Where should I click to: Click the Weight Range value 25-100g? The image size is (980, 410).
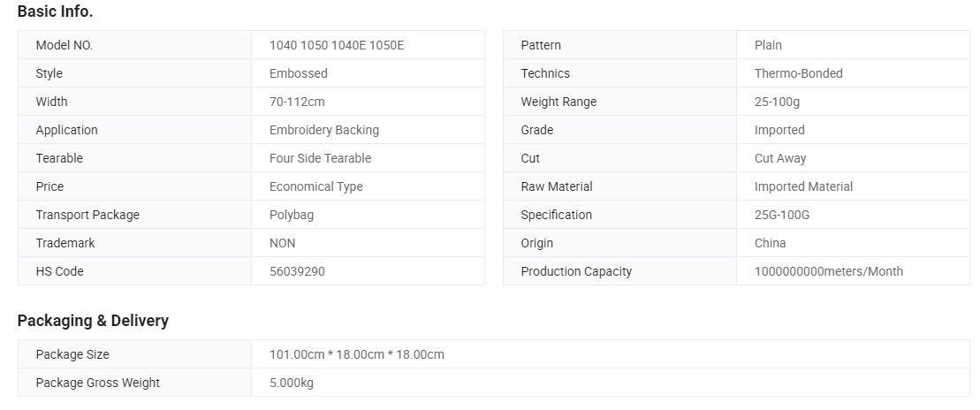[x=777, y=102]
